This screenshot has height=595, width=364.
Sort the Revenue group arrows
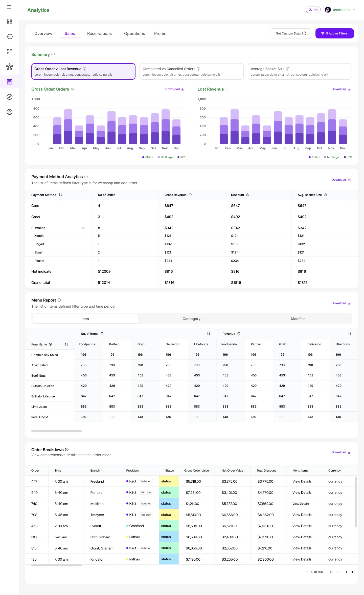click(350, 334)
